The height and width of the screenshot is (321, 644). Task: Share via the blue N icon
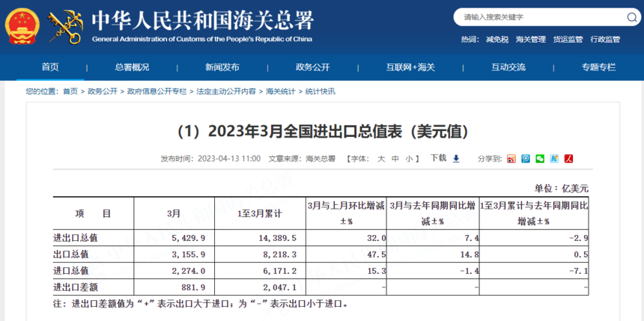pos(554,159)
